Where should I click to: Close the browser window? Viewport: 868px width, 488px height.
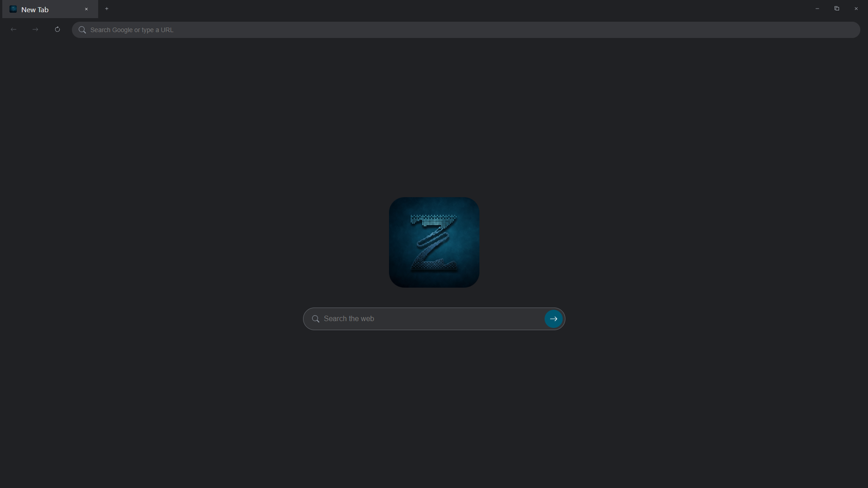tap(856, 8)
